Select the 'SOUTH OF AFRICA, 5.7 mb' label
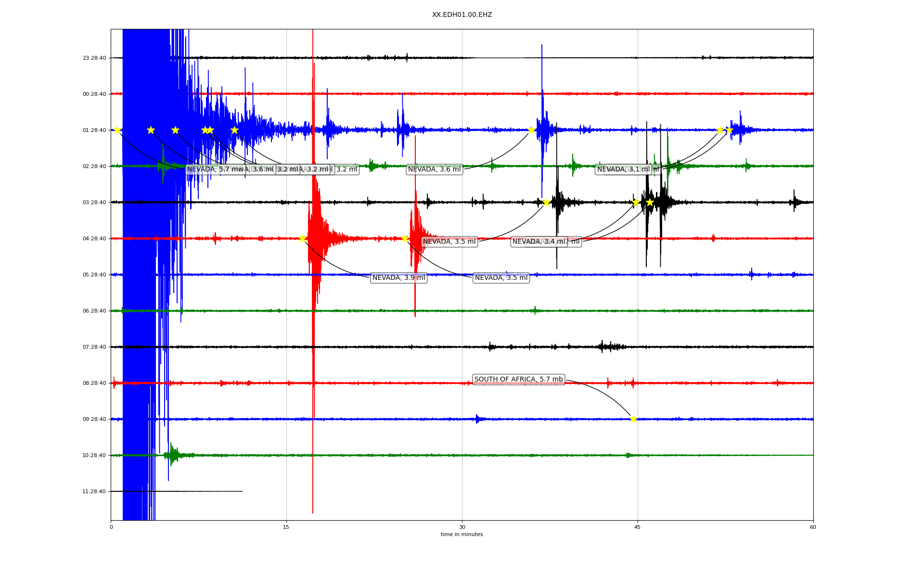924x578 pixels. click(x=518, y=380)
